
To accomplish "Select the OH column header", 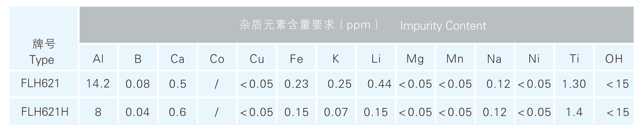I will [614, 59].
